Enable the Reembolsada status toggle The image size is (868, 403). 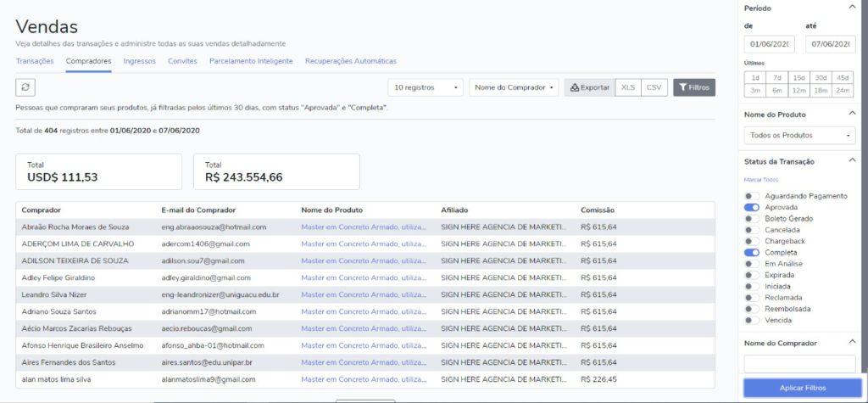tap(751, 309)
